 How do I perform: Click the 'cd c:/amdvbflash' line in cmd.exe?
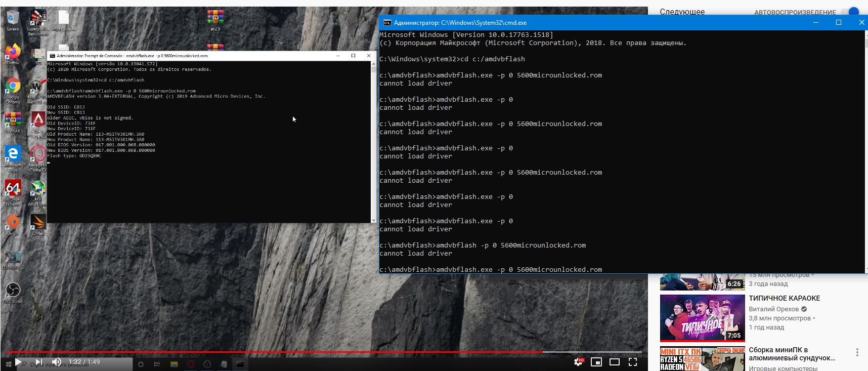pyautogui.click(x=452, y=59)
